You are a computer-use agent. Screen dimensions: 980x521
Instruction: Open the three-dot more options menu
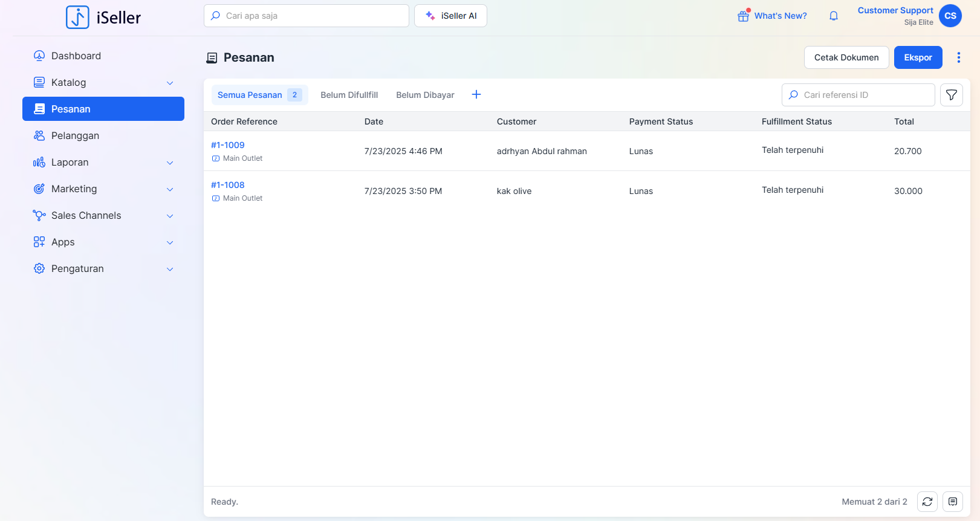pos(958,57)
